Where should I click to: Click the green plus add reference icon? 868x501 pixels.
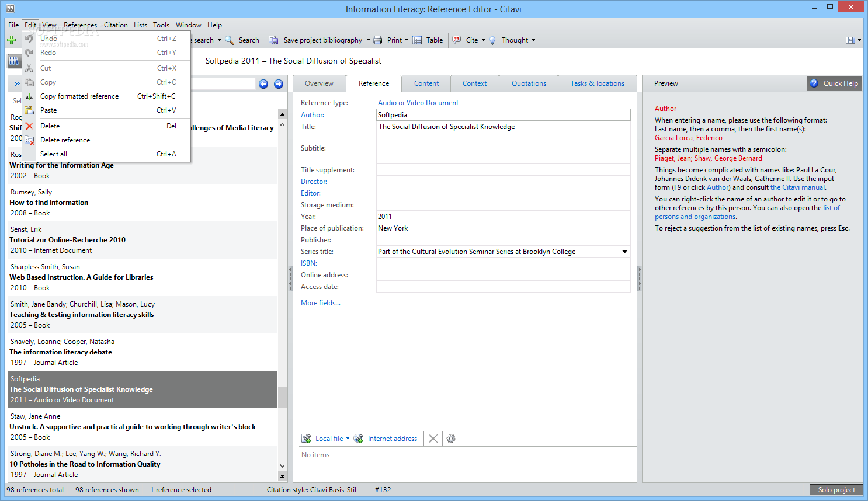[x=11, y=40]
